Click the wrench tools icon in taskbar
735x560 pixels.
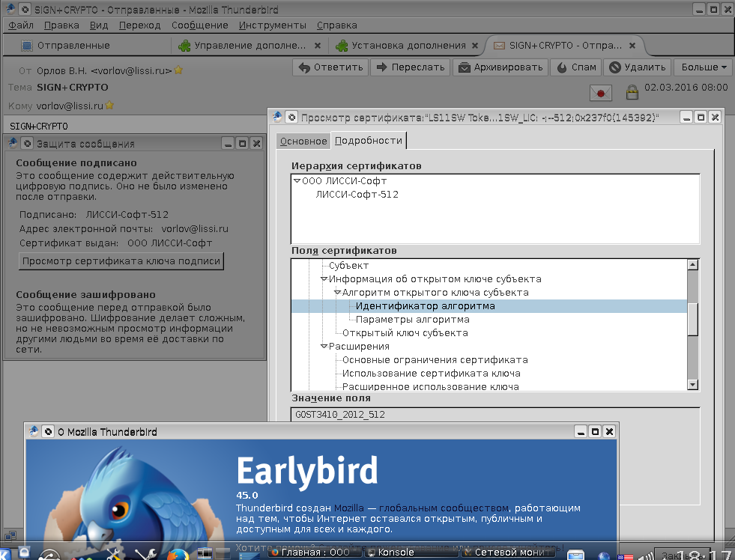tap(145, 554)
